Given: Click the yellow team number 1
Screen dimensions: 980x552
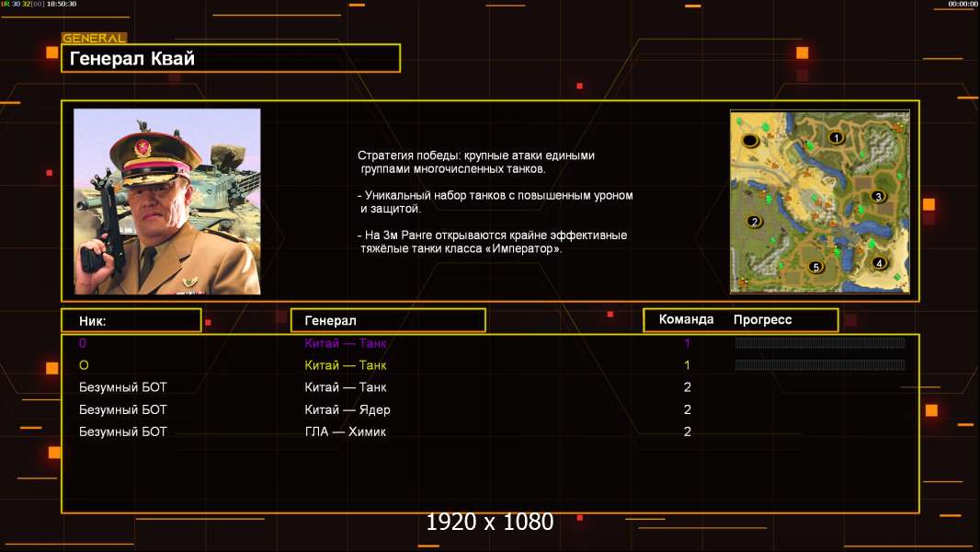Looking at the screenshot, I should [687, 365].
